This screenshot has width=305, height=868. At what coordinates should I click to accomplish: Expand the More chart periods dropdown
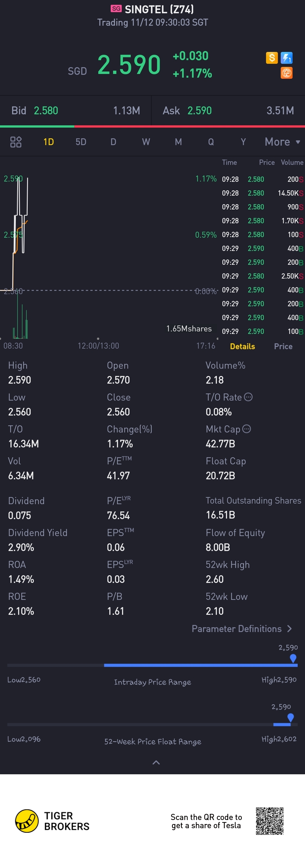282,142
